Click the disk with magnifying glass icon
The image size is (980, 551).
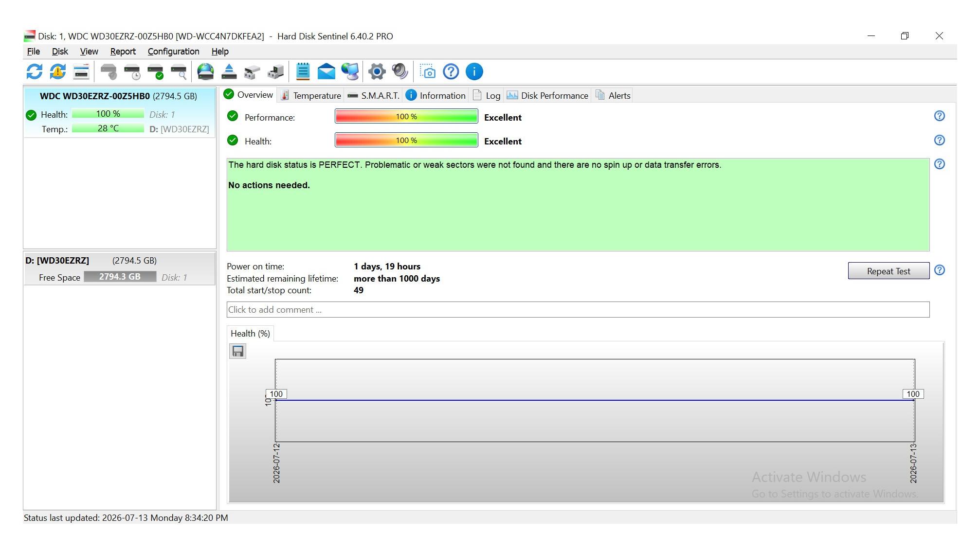pos(179,71)
